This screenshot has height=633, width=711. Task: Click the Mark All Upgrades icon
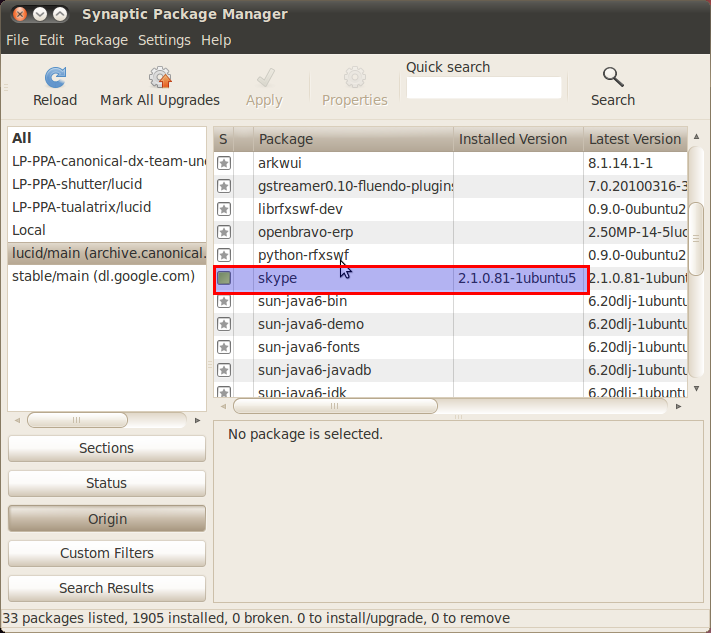[x=160, y=78]
